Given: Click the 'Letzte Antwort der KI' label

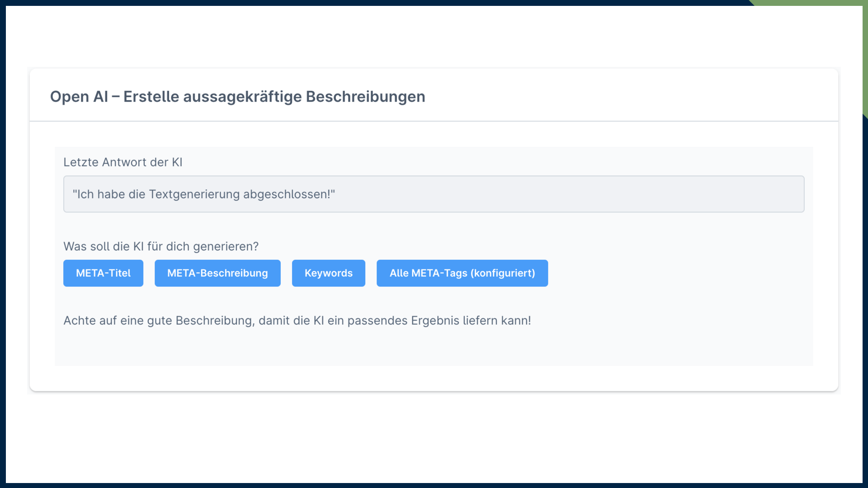Looking at the screenshot, I should pos(123,162).
